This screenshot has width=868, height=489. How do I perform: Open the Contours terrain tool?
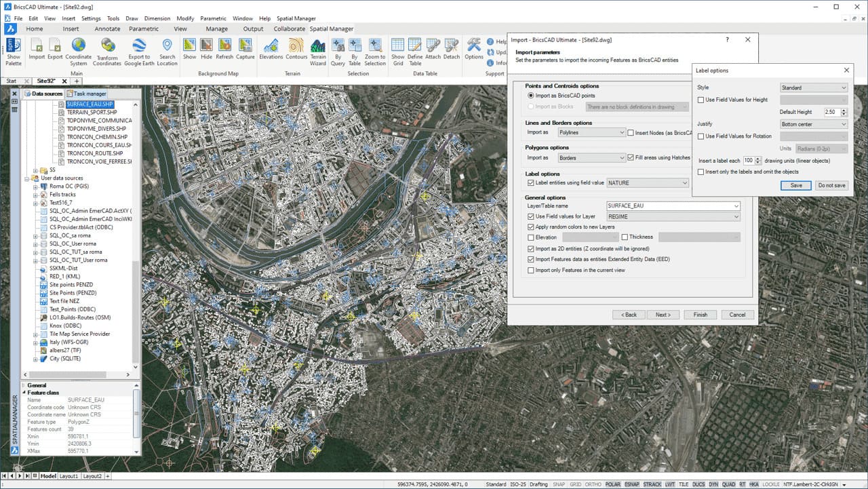coord(297,49)
